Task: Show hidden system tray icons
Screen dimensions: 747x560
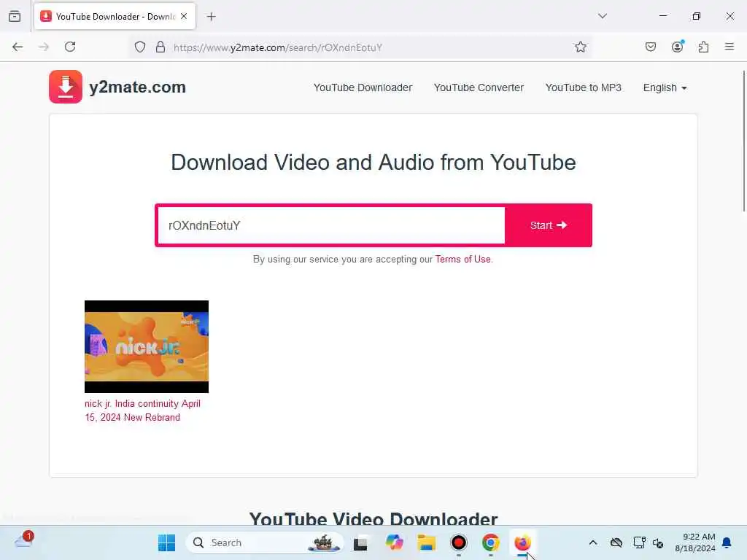Action: (x=592, y=542)
